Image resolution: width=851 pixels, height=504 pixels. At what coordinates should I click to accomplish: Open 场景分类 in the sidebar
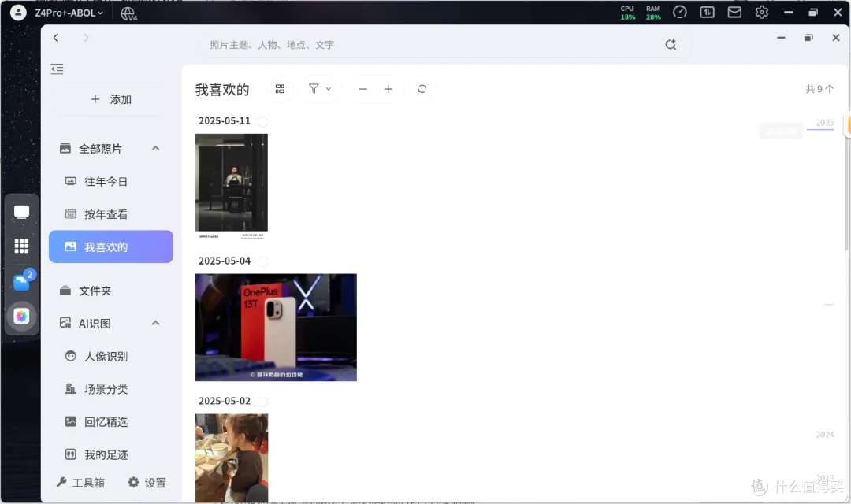tap(106, 389)
